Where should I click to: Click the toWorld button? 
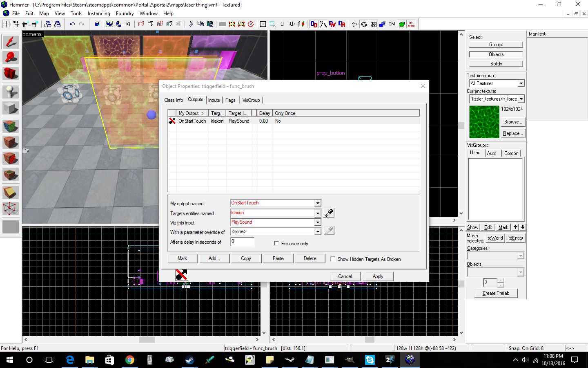click(495, 238)
